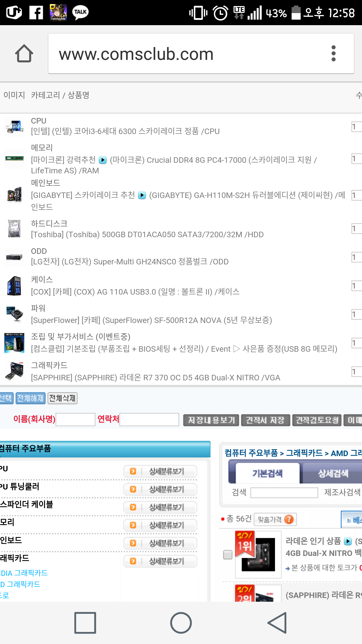Click the 전체삭제 button
Viewport: 362px width, 644px height.
pos(62,398)
